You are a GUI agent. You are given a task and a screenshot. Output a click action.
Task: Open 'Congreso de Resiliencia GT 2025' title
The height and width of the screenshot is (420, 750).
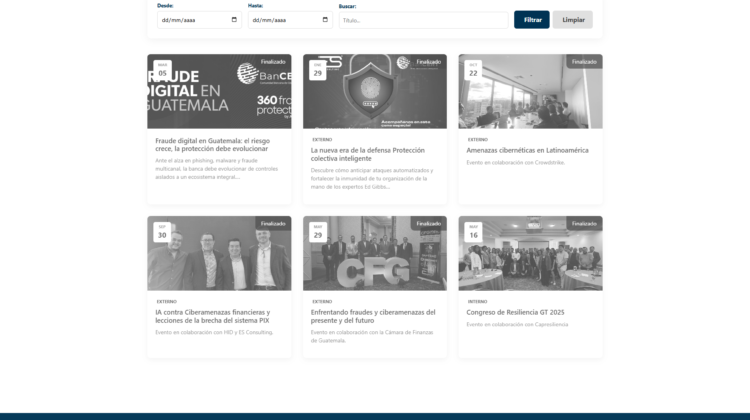point(515,313)
